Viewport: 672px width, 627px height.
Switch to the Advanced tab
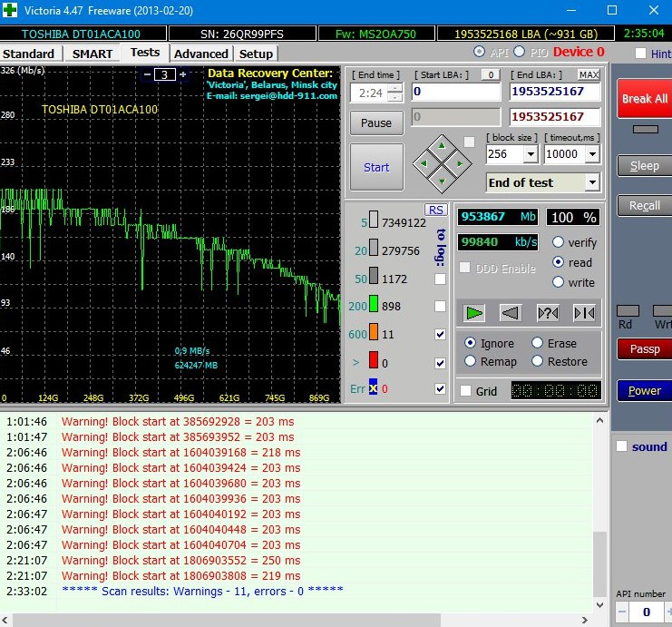201,54
